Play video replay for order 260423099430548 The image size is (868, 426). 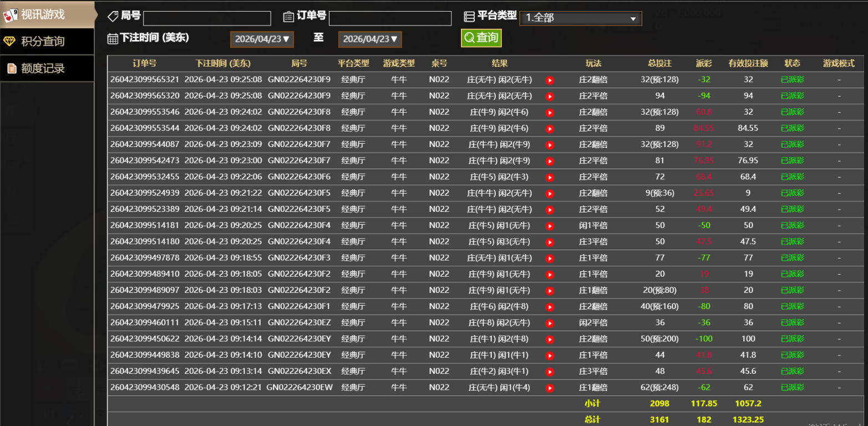pyautogui.click(x=550, y=388)
